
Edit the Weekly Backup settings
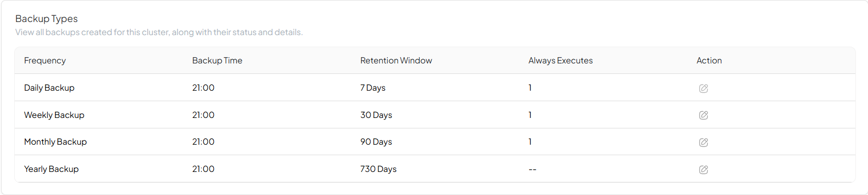click(x=703, y=115)
